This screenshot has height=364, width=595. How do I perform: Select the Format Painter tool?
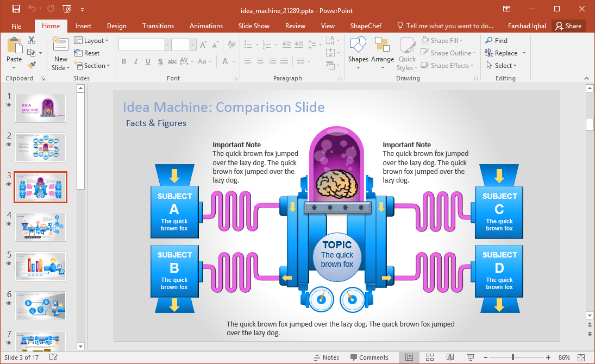pyautogui.click(x=33, y=65)
